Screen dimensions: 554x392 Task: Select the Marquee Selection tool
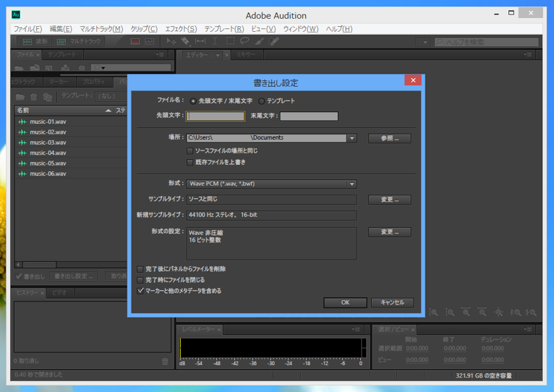[x=230, y=42]
